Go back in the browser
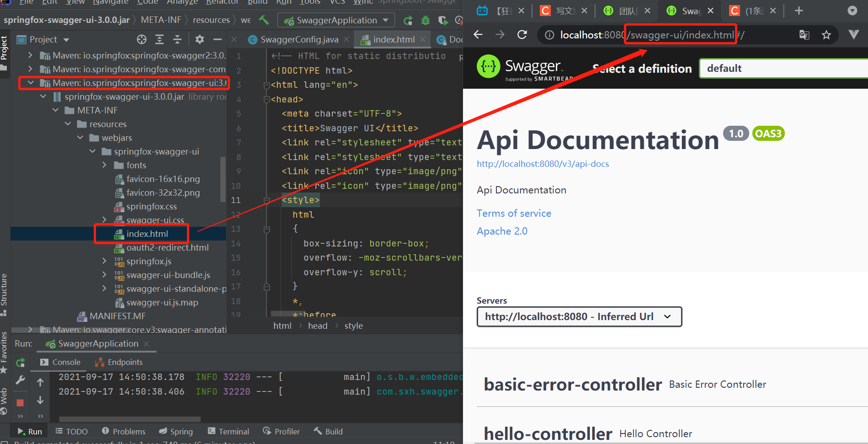 (x=478, y=35)
